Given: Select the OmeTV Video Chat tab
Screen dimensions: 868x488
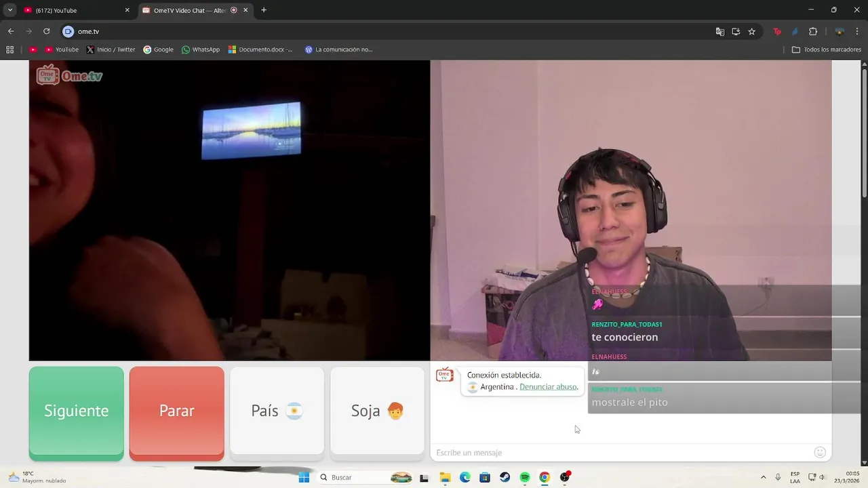Looking at the screenshot, I should pyautogui.click(x=195, y=10).
